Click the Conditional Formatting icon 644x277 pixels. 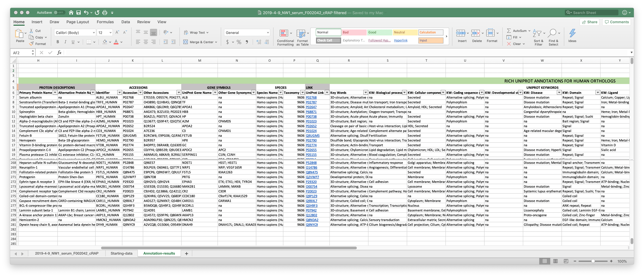[284, 33]
